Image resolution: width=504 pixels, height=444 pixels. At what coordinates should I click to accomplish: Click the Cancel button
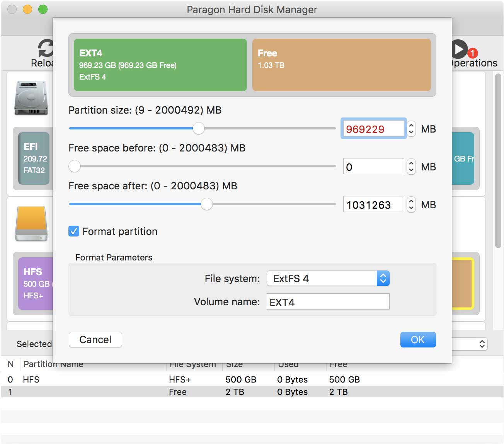[x=95, y=340]
